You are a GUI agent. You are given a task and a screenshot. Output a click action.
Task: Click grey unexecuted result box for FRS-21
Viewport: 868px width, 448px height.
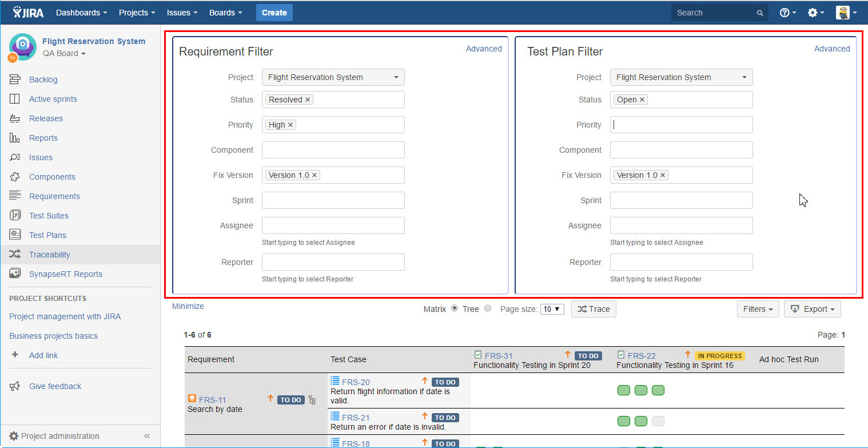(x=658, y=422)
